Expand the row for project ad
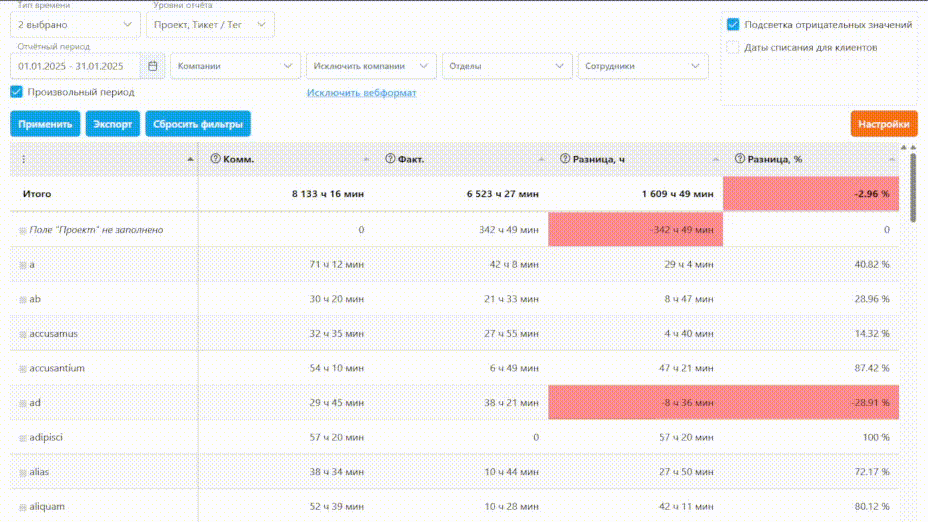Screen dimensions: 928x522 click(x=22, y=403)
